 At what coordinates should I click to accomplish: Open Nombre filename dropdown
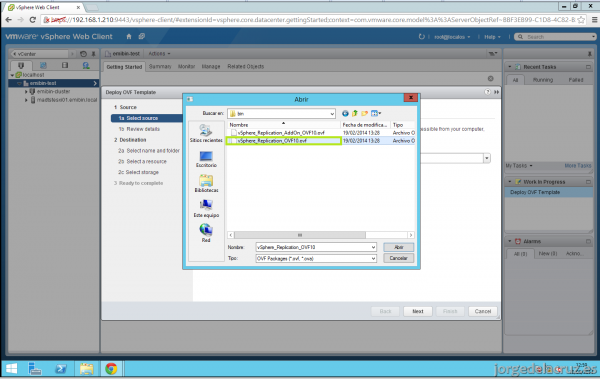coord(373,247)
